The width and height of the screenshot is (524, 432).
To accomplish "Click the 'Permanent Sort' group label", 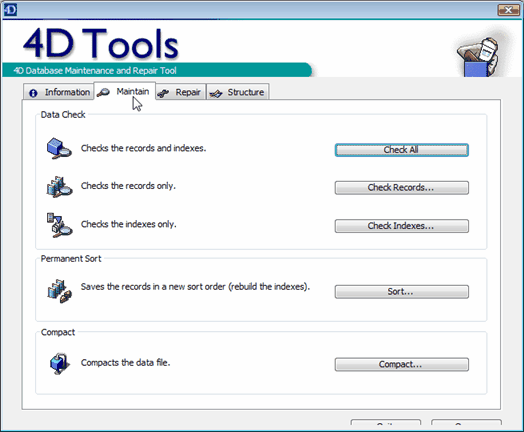I will click(x=71, y=259).
